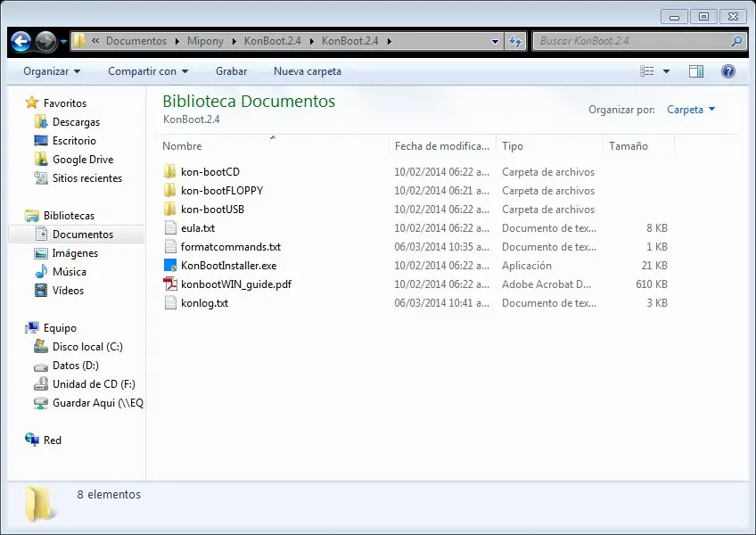
Task: Open Unidad de CD (F:) drive
Action: point(94,384)
